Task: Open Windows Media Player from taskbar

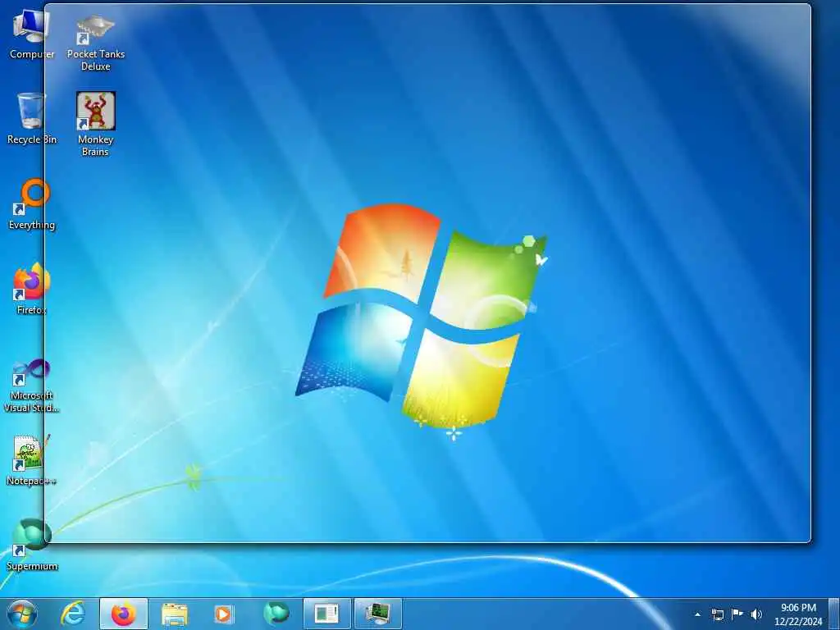Action: point(223,614)
